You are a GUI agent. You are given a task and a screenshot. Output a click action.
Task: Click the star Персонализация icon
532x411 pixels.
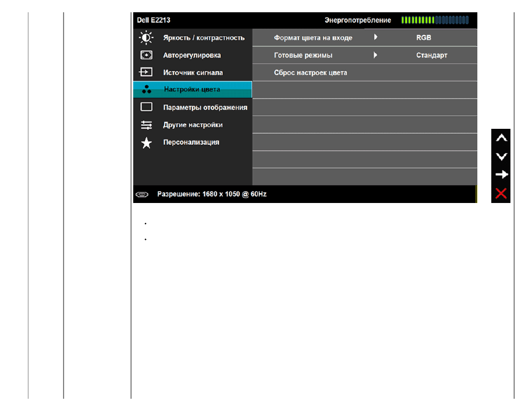pos(146,143)
